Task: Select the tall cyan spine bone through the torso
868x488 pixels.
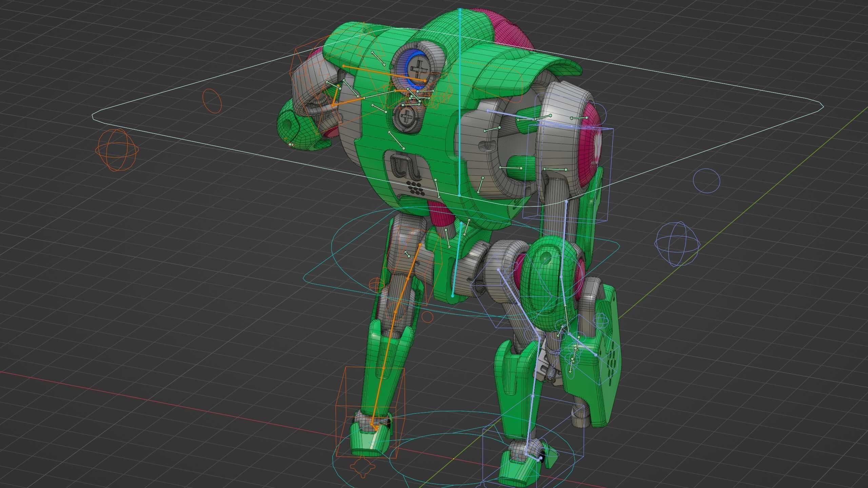Action: [x=459, y=102]
